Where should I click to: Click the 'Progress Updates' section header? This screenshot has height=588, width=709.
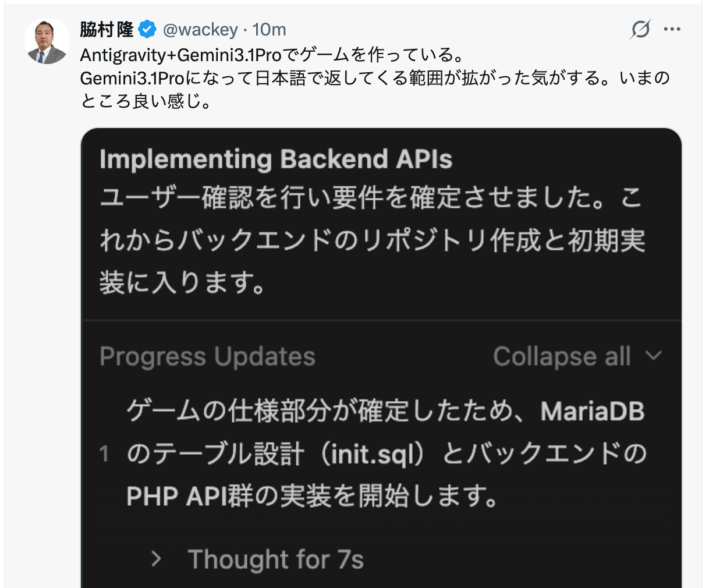[x=207, y=356]
